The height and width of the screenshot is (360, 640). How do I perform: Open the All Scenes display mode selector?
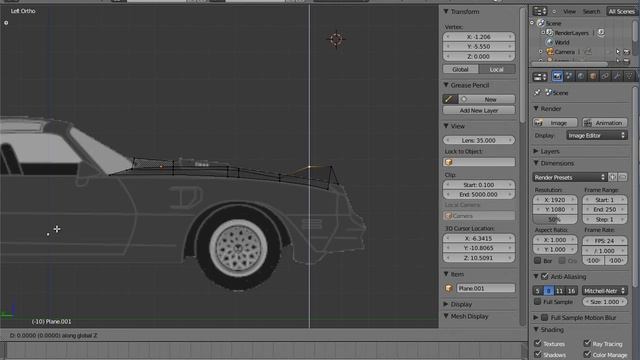(x=621, y=11)
